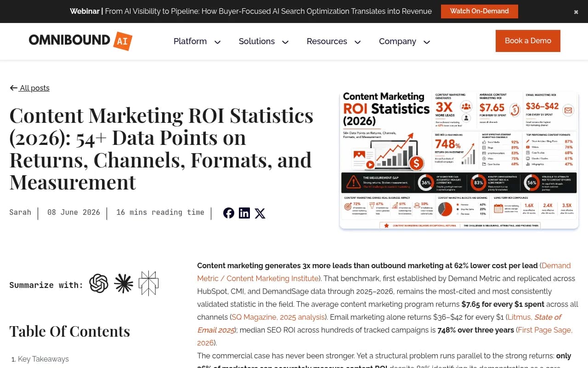Summarize with the ChatGPT icon
Screen dimensions: 588x368
pyautogui.click(x=99, y=283)
